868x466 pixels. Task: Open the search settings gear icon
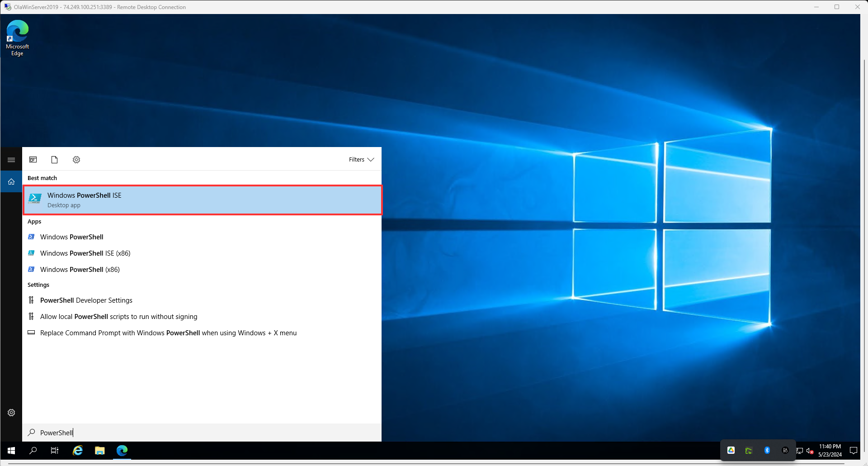coord(76,159)
